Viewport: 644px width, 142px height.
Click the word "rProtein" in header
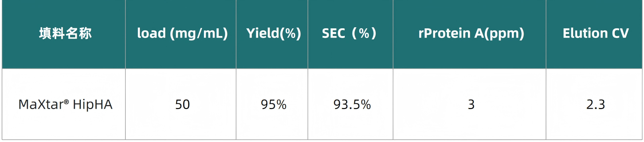click(444, 33)
